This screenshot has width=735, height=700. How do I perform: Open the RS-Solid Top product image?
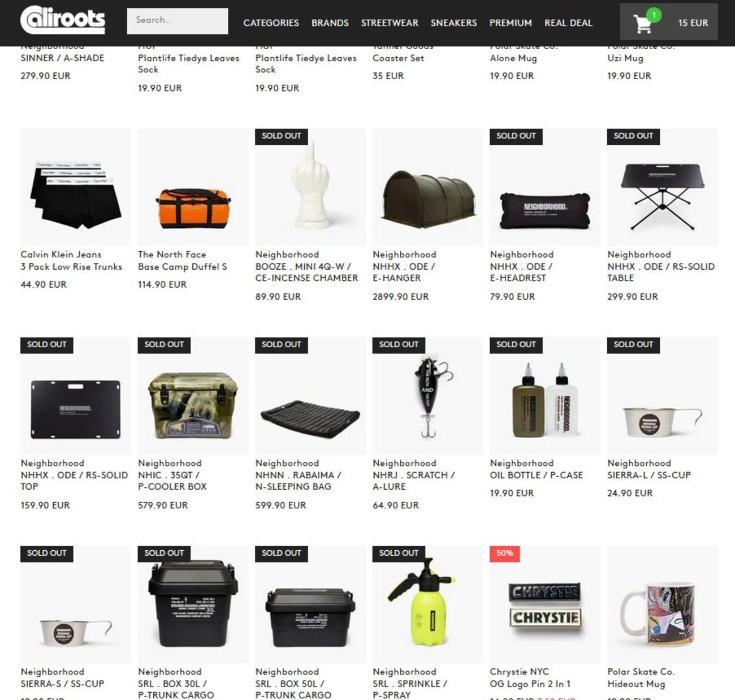point(76,396)
